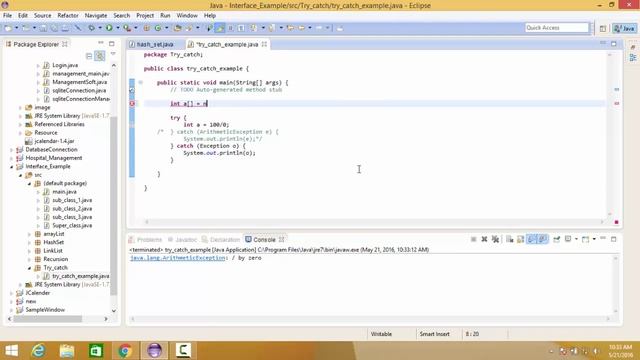Toggle Link with Editor in Package Explorer

(x=99, y=56)
